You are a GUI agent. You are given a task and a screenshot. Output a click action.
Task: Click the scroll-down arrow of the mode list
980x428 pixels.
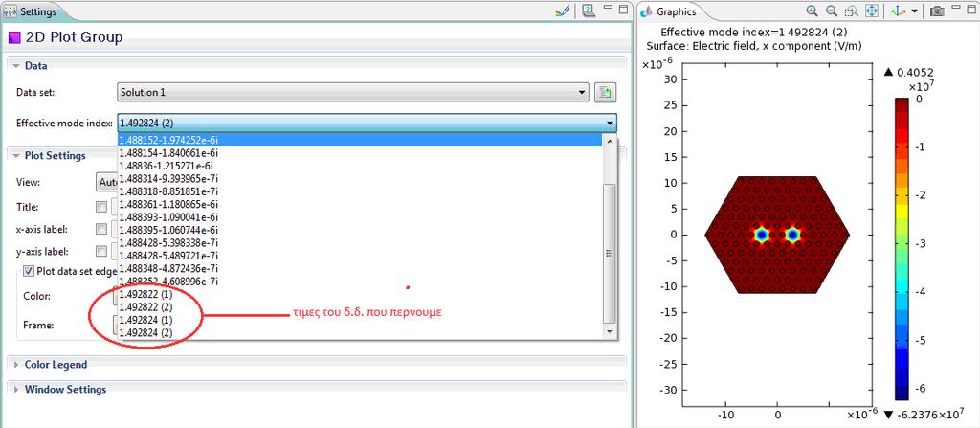(x=609, y=333)
